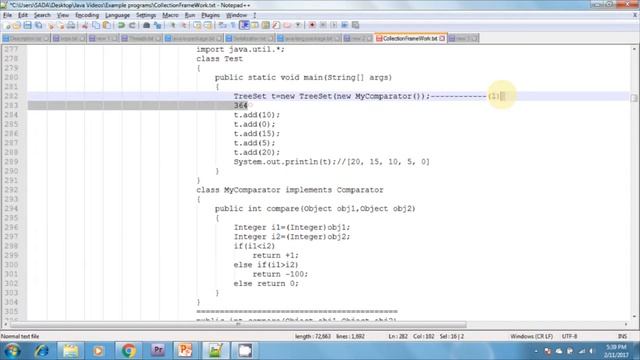Viewport: 640px width, 360px height.
Task: Click line number 292 in the margin
Action: tap(11, 190)
